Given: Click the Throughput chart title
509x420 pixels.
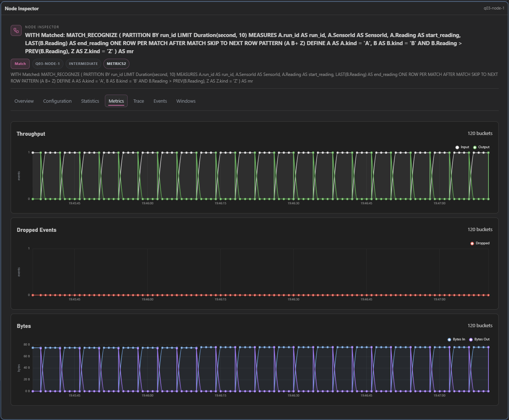Looking at the screenshot, I should coord(31,134).
